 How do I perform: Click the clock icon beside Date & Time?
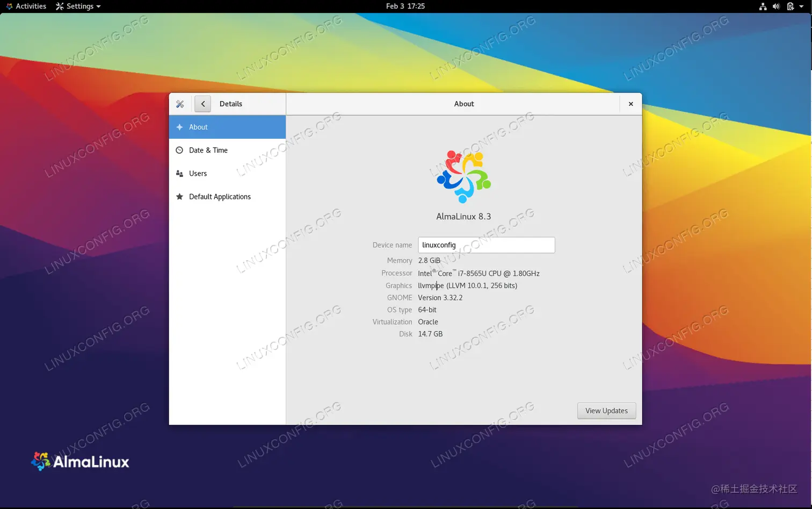pyautogui.click(x=179, y=150)
